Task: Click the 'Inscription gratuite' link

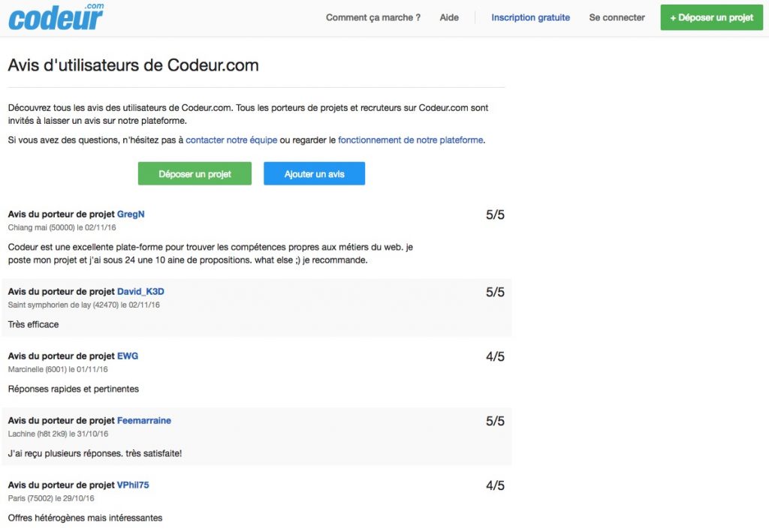Action: (530, 17)
